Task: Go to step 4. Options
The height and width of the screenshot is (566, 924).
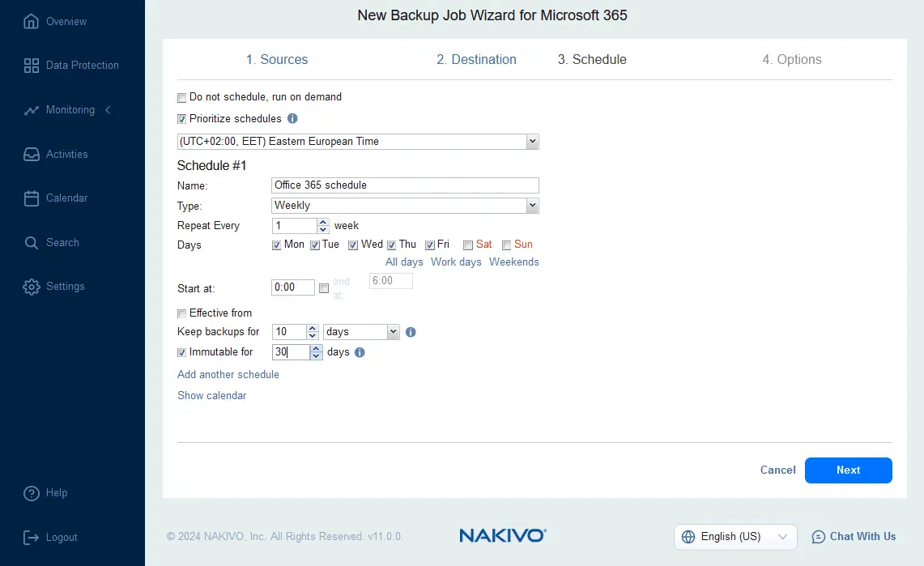Action: click(x=791, y=59)
